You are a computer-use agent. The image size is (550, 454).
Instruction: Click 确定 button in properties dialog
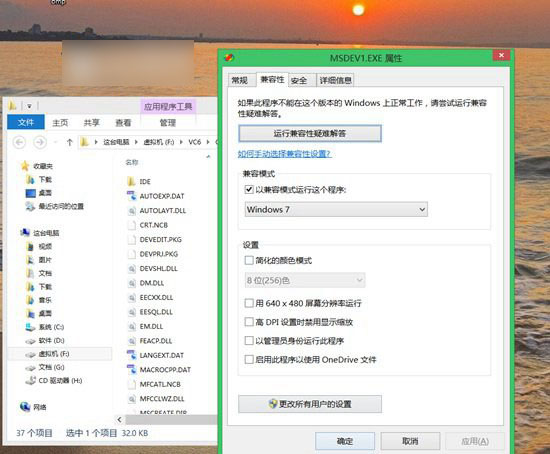click(x=345, y=441)
